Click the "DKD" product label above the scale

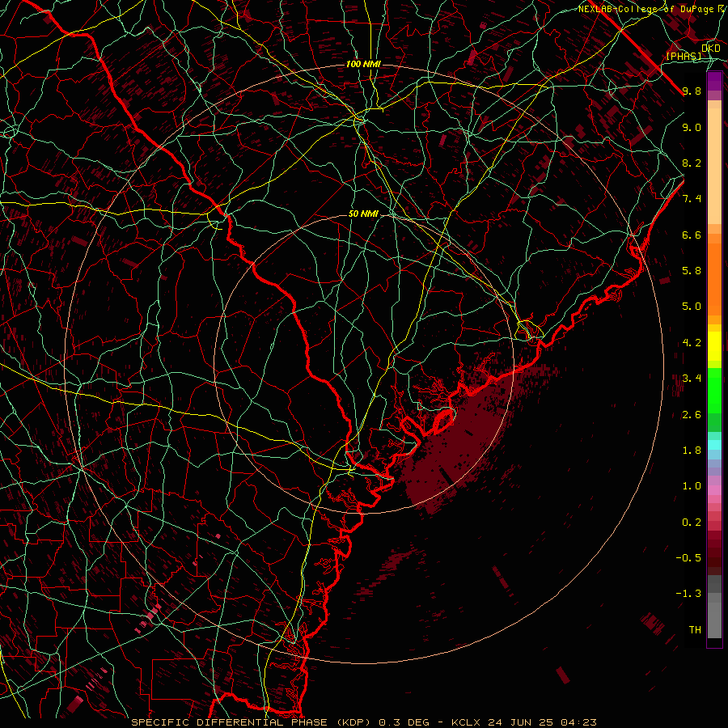click(x=711, y=48)
